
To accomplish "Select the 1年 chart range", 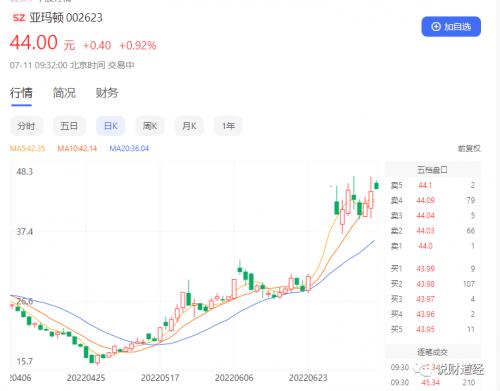I will (228, 126).
